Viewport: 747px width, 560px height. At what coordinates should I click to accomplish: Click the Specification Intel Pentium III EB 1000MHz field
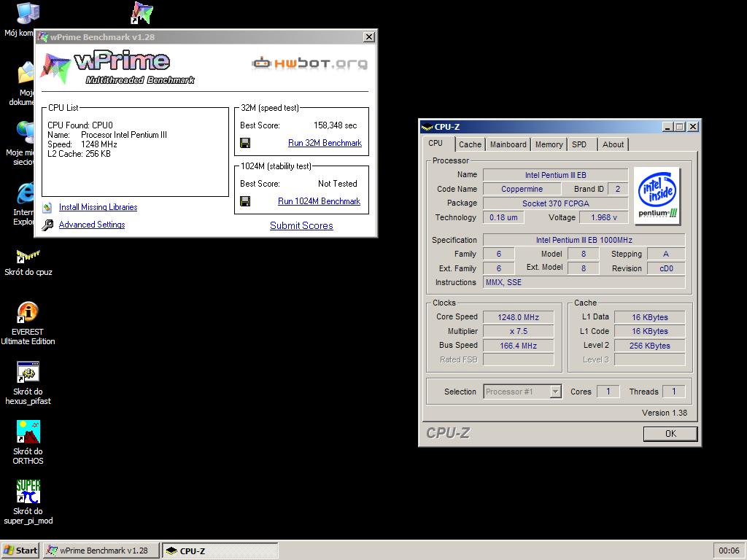click(584, 240)
